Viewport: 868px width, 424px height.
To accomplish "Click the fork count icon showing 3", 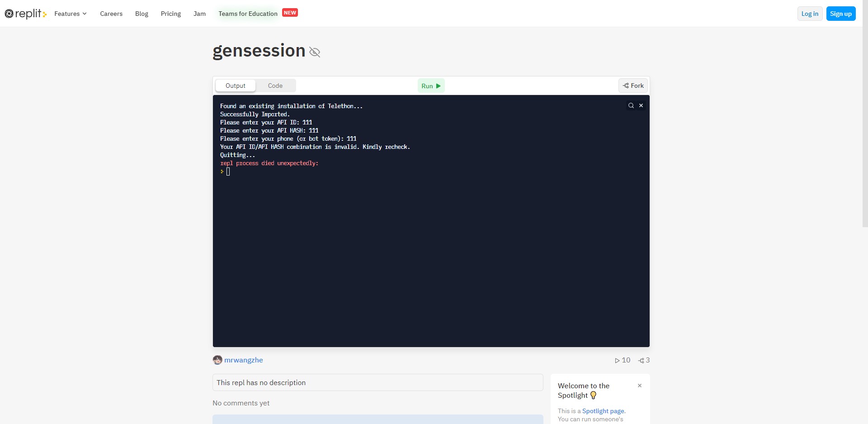I will [641, 361].
